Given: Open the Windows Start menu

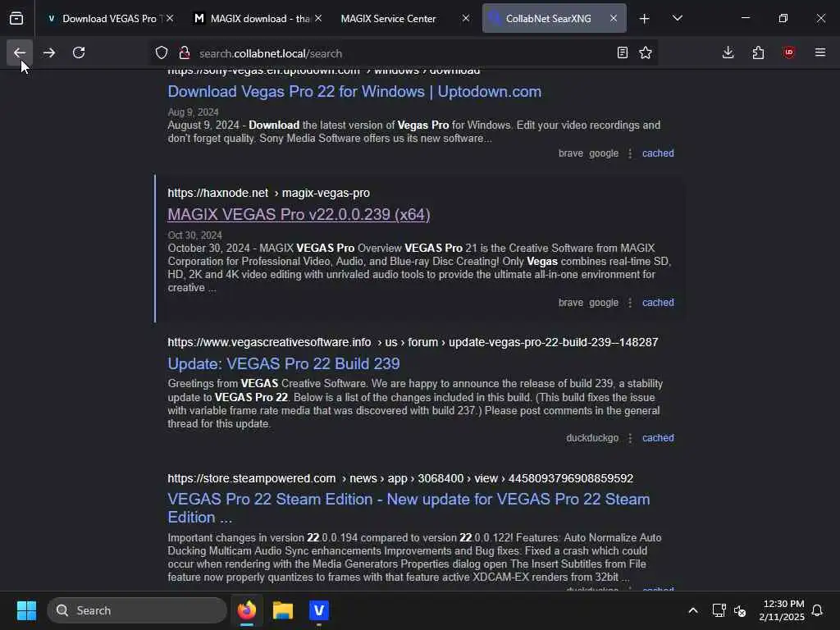Looking at the screenshot, I should 26,610.
